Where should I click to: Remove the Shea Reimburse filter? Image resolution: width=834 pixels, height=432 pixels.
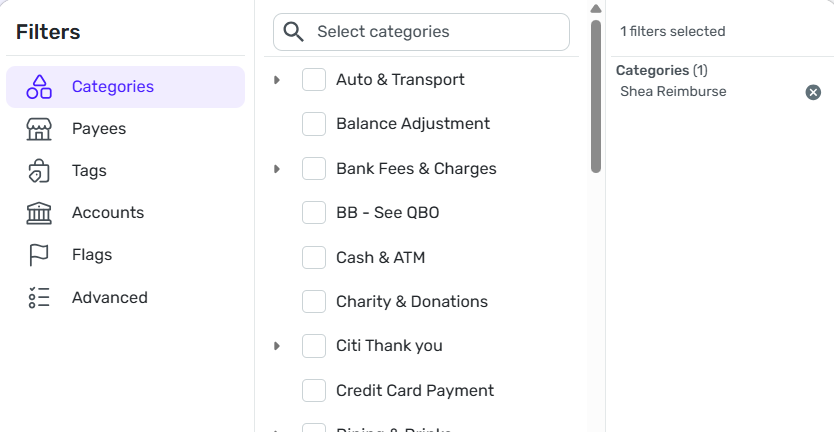click(x=813, y=92)
